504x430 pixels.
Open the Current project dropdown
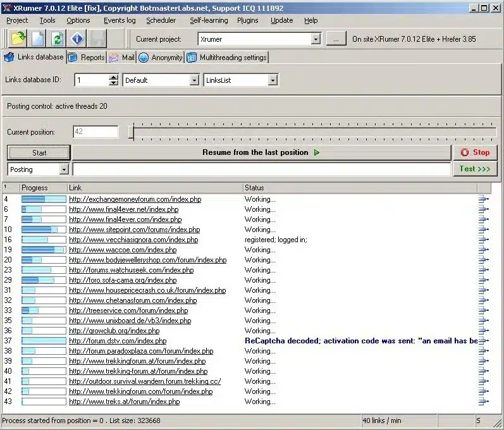click(316, 39)
